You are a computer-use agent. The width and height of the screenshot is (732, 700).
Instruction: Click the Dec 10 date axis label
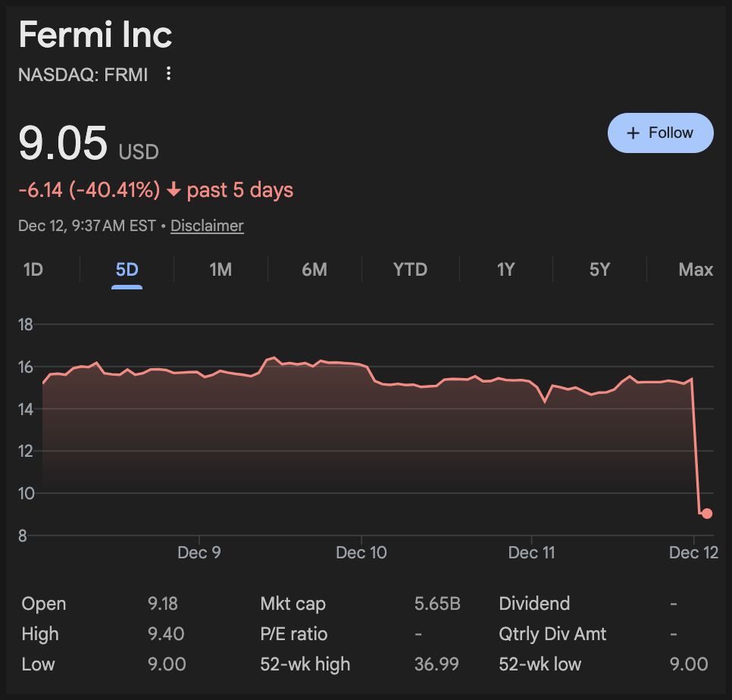click(x=361, y=552)
